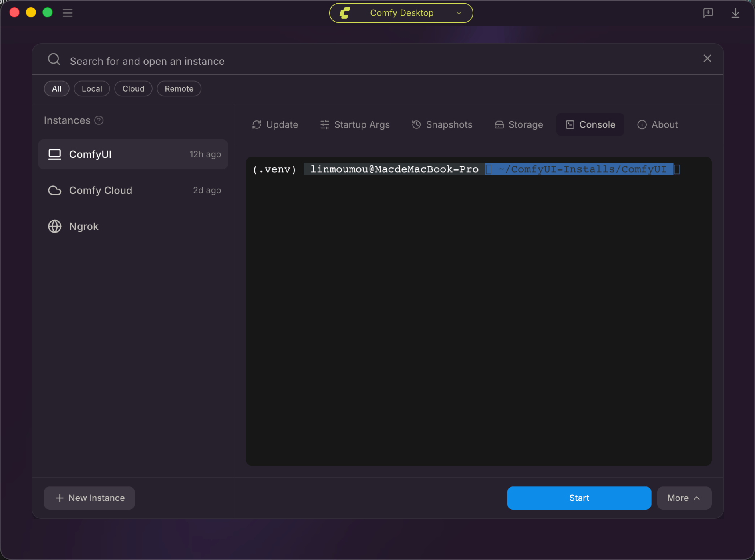The width and height of the screenshot is (755, 560).
Task: Click the green fullscreen window button
Action: (x=48, y=12)
